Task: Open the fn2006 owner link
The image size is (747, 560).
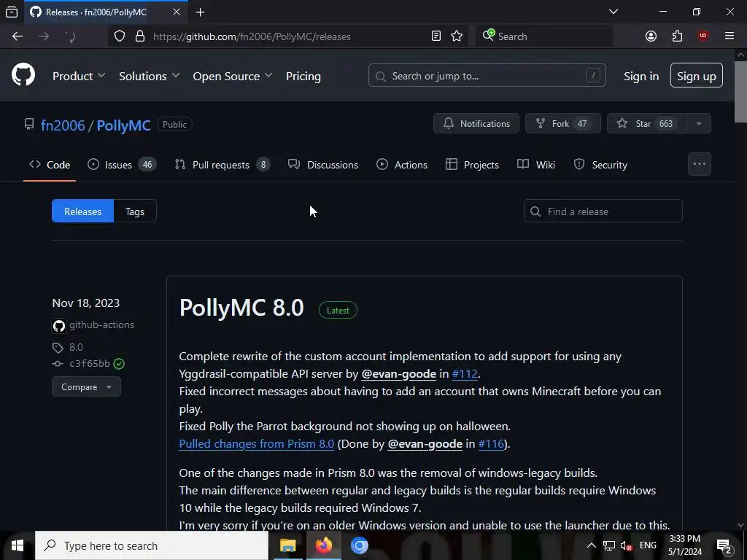Action: [63, 125]
